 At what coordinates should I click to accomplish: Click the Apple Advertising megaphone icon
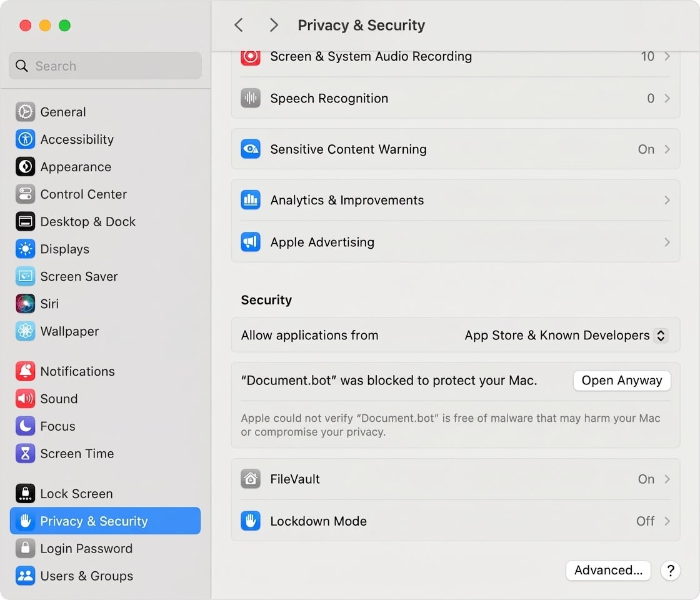click(x=251, y=242)
